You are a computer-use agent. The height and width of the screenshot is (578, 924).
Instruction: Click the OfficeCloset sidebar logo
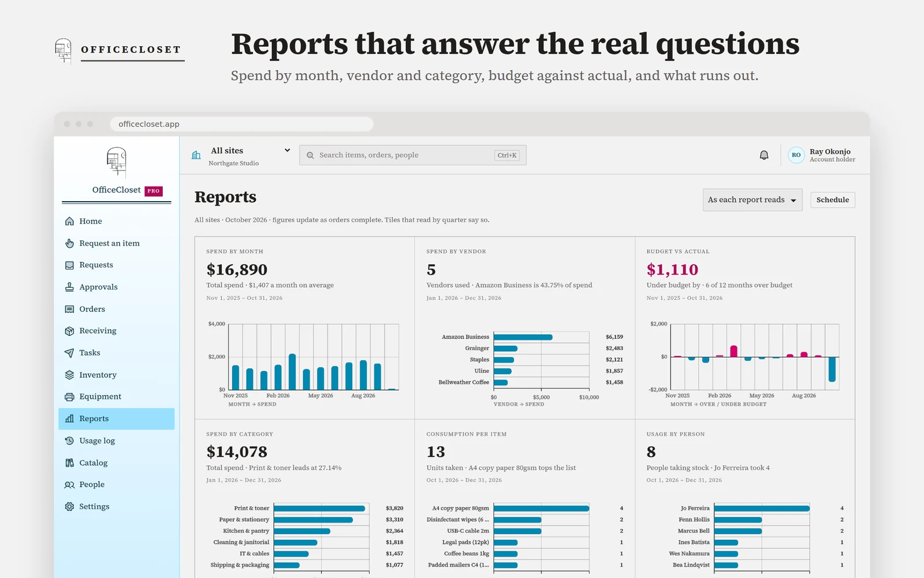117,162
